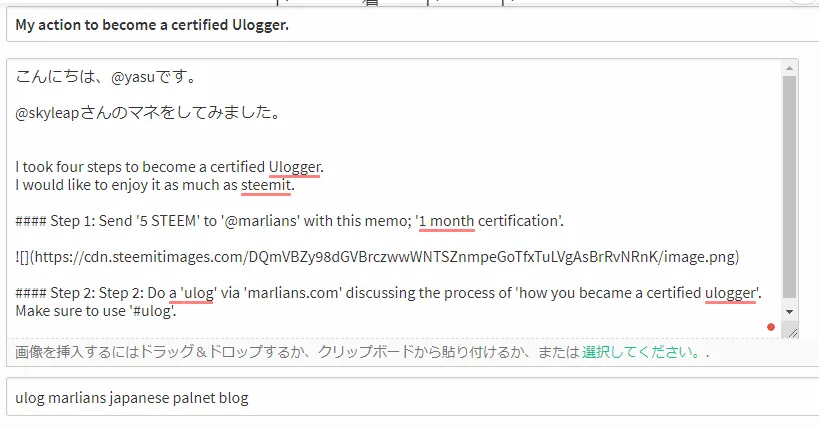Click the 選択してください image upload link

641,352
